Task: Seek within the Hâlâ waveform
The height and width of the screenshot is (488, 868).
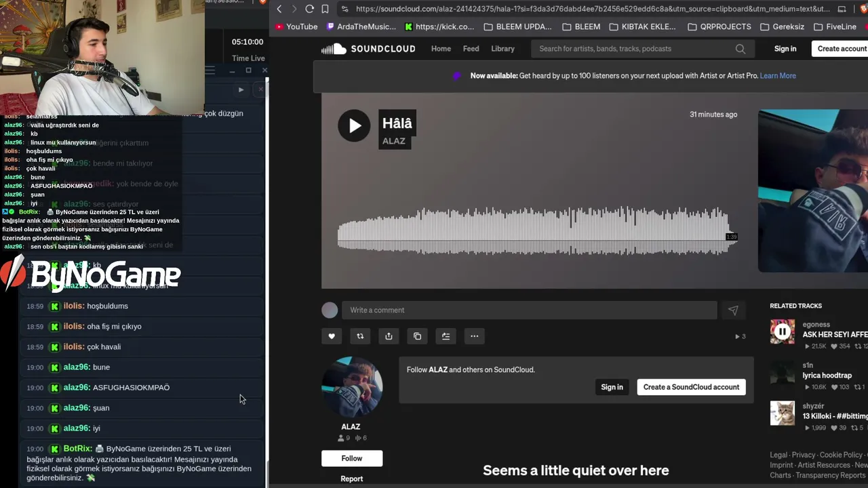Action: [537, 230]
